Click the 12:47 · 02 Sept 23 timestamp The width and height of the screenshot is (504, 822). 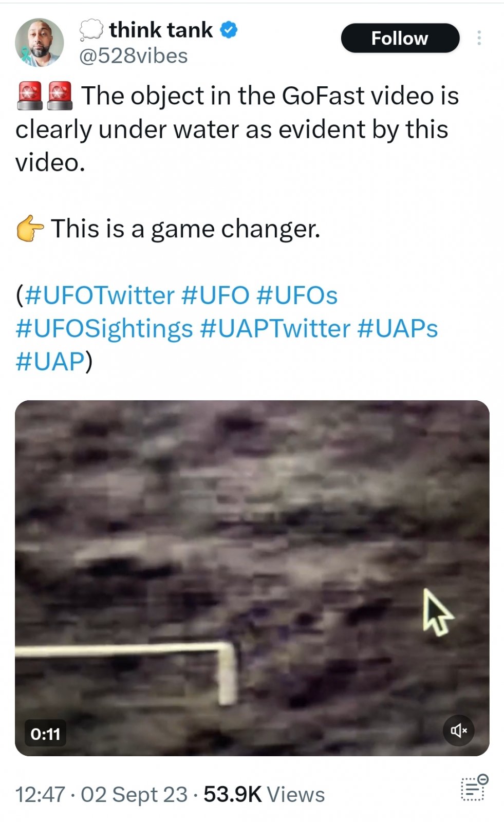coord(101,794)
